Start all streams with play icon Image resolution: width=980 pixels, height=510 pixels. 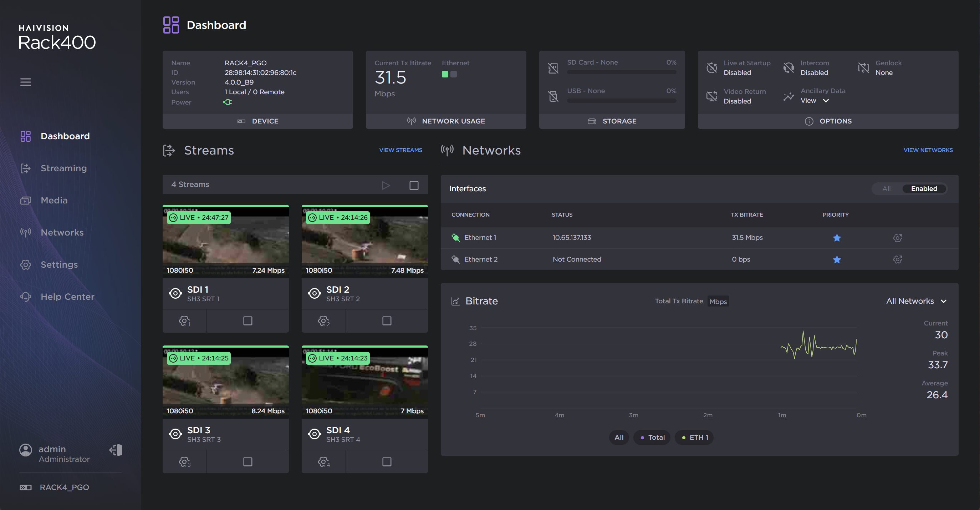pos(386,185)
